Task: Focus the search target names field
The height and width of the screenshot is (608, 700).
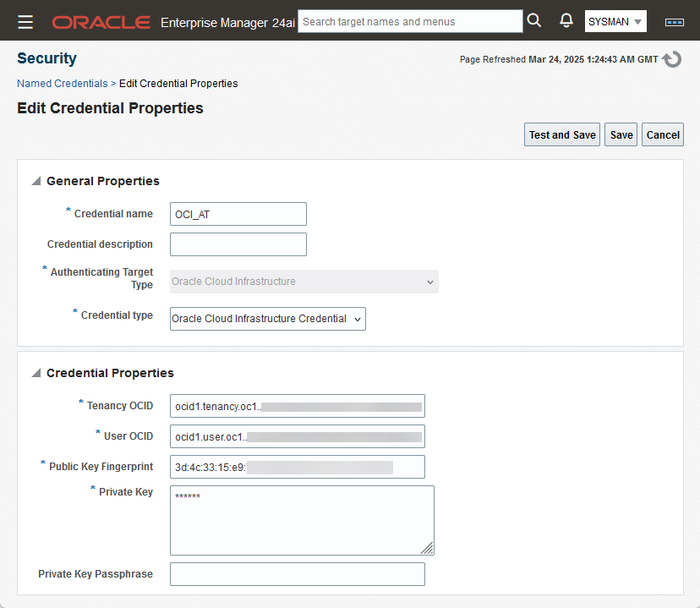Action: coord(410,21)
